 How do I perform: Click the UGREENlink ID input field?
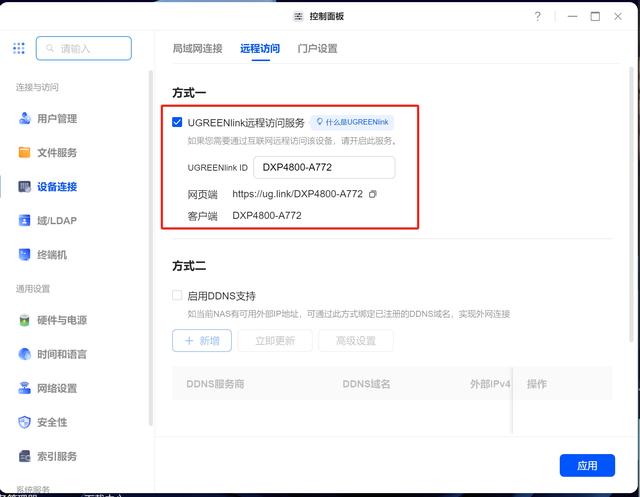324,167
